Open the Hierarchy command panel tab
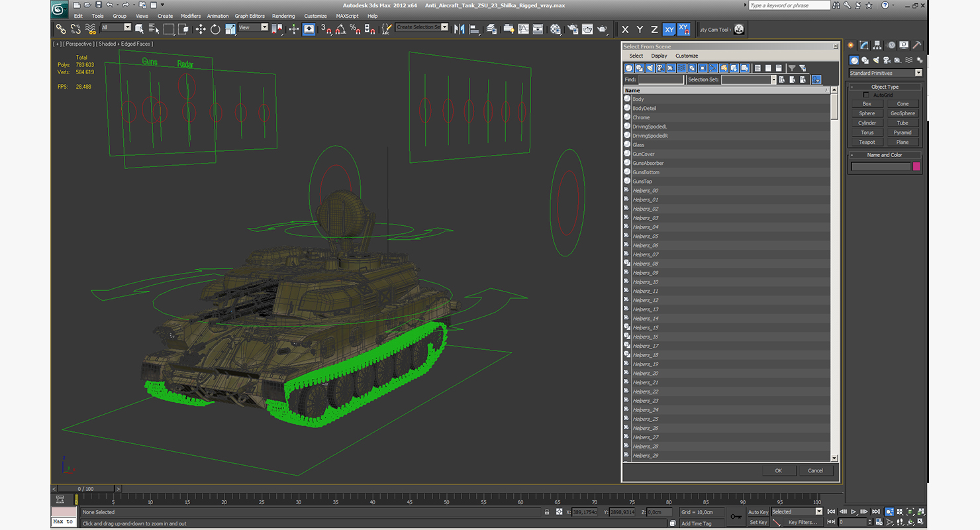 pyautogui.click(x=877, y=45)
